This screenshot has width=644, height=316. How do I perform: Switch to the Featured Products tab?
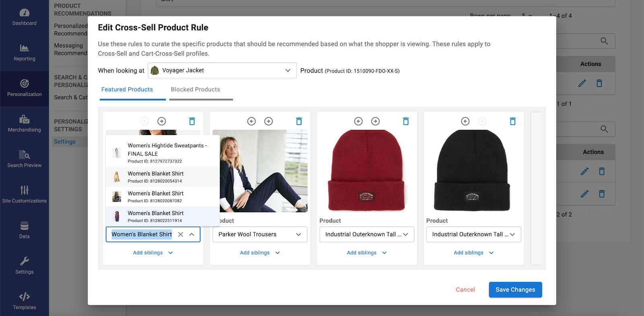pyautogui.click(x=127, y=90)
